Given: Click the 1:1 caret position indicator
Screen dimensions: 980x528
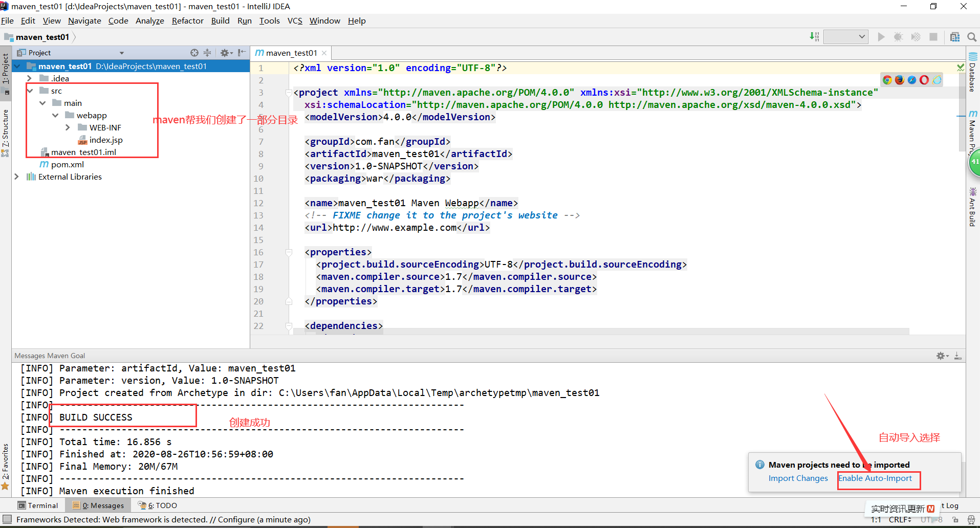Looking at the screenshot, I should click(x=876, y=520).
